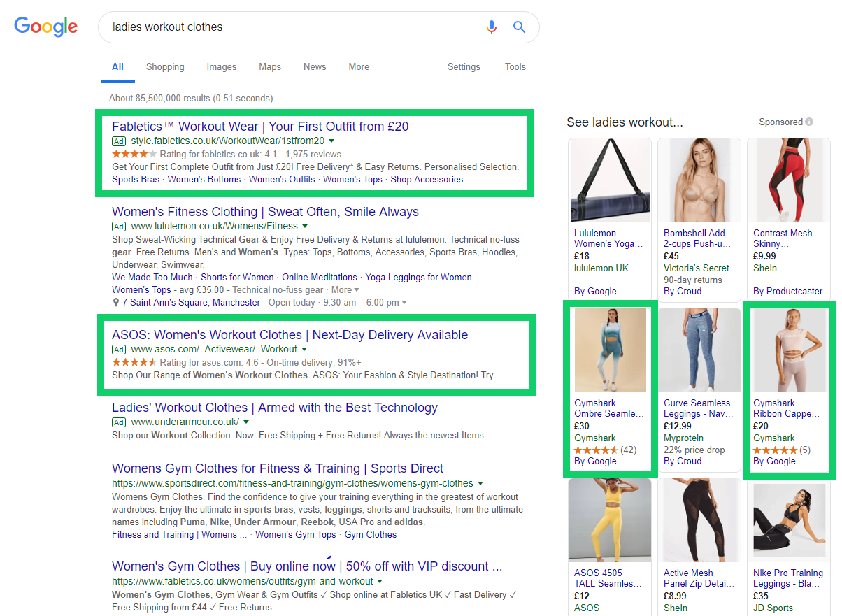
Task: Open Lululemon Women's Yoga mat strap thumbnail
Action: 610,180
